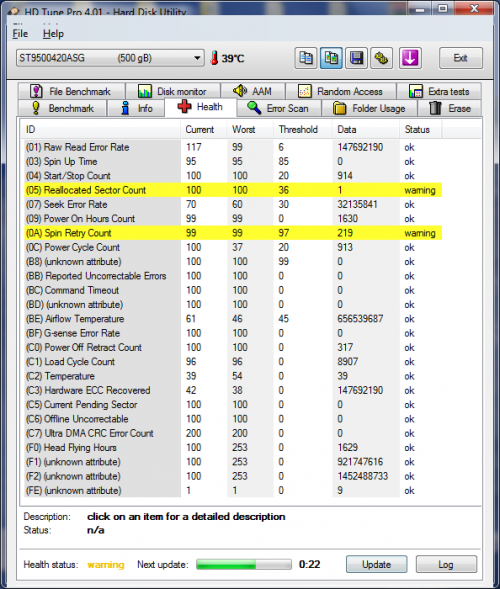Click the Log button
Screen dimensions: 500x589
(x=446, y=564)
